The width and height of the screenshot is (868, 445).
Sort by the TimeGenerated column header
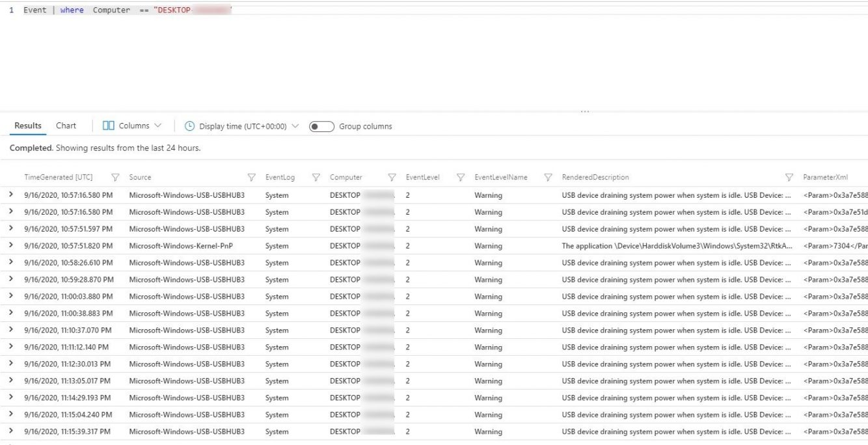coord(58,177)
